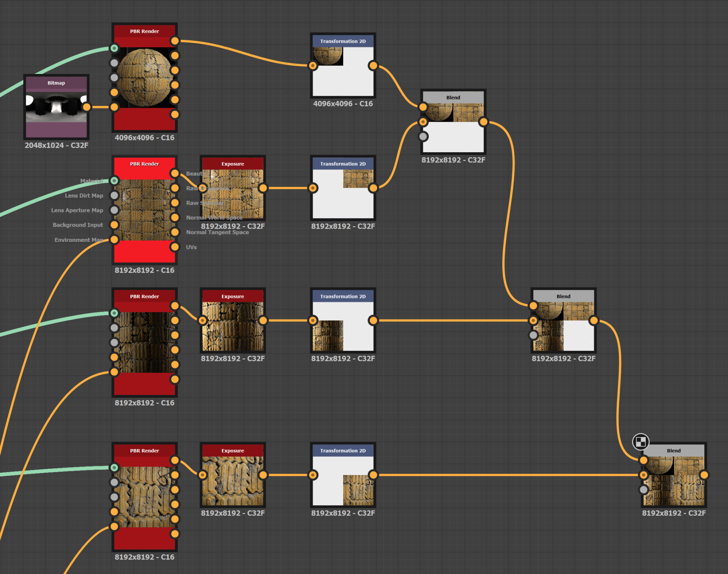
Task: Click the checkerboard badge icon above the final Blend node
Action: click(641, 442)
